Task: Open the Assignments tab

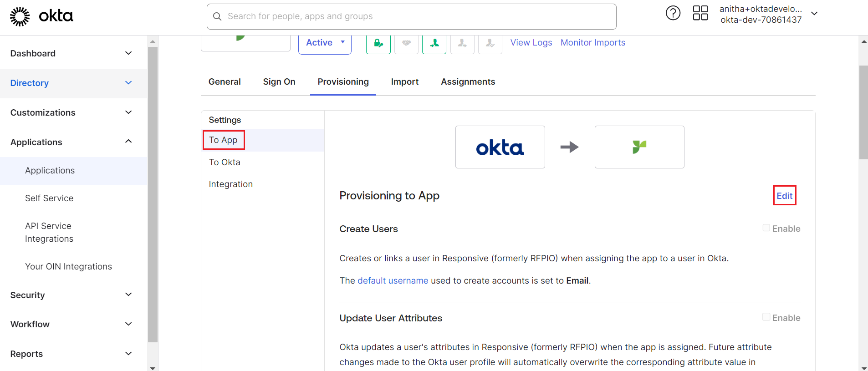Action: coord(468,81)
